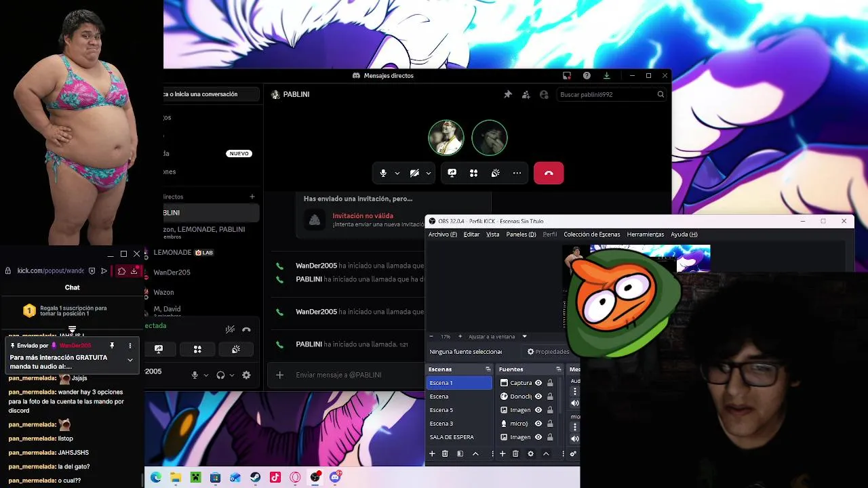
Task: Add a new scene in OBS Escenas panel
Action: (x=432, y=454)
